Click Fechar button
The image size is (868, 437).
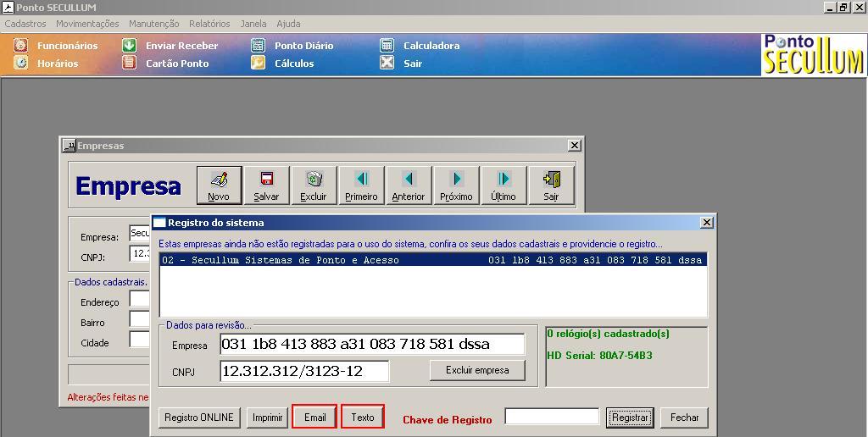point(685,417)
